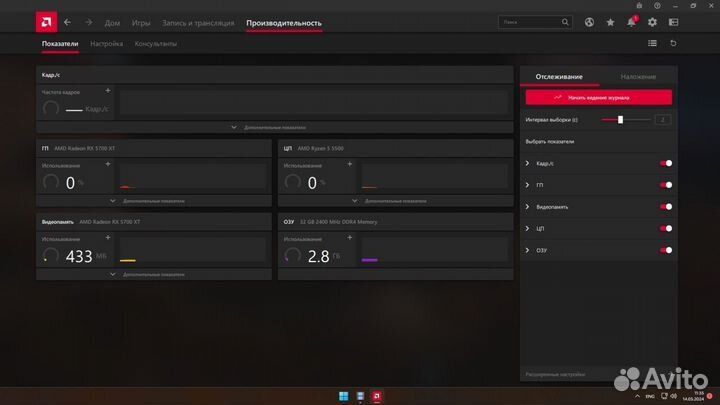Click the AMD logo home icon
The image size is (720, 405).
46,22
